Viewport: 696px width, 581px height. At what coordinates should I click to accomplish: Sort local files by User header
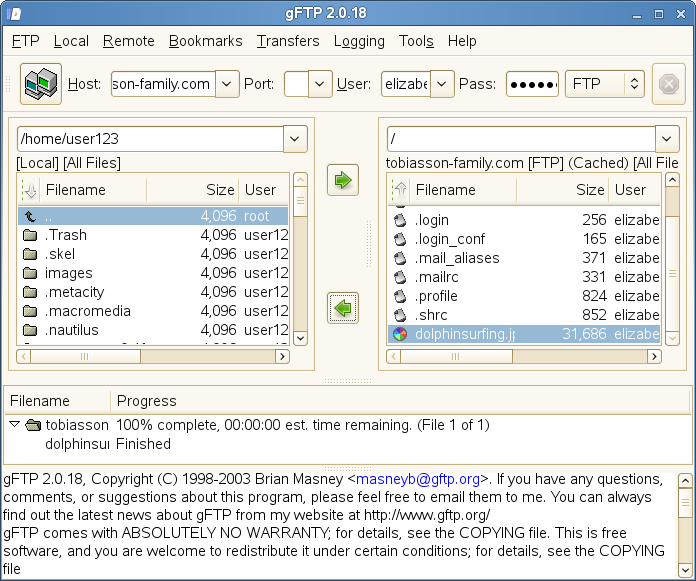click(264, 190)
